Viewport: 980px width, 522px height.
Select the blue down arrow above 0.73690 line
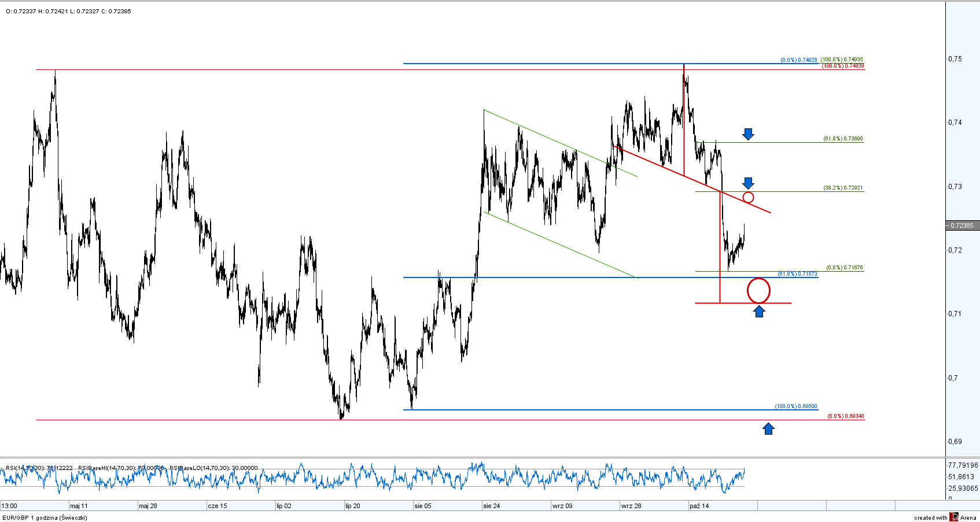(x=748, y=134)
